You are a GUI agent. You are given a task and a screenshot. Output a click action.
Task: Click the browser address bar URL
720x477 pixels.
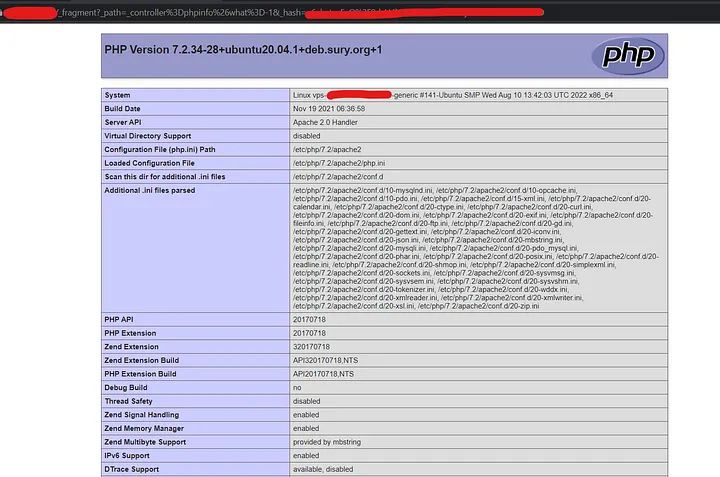(x=273, y=12)
